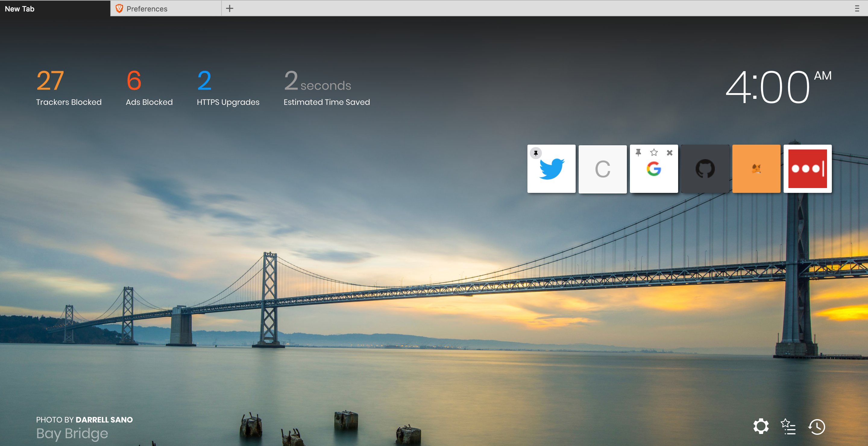Image resolution: width=868 pixels, height=446 pixels.
Task: Open the red LastPass tile
Action: point(807,169)
